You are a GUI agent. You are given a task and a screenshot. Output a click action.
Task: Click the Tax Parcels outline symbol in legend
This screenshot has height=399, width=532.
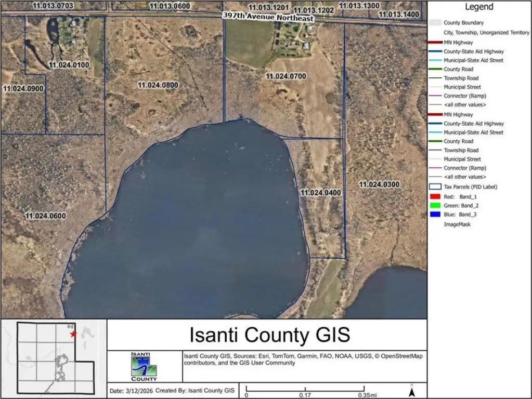pos(435,187)
